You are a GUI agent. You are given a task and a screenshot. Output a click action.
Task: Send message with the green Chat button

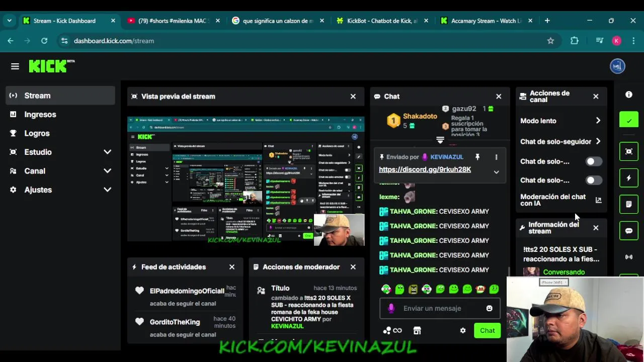point(487,330)
